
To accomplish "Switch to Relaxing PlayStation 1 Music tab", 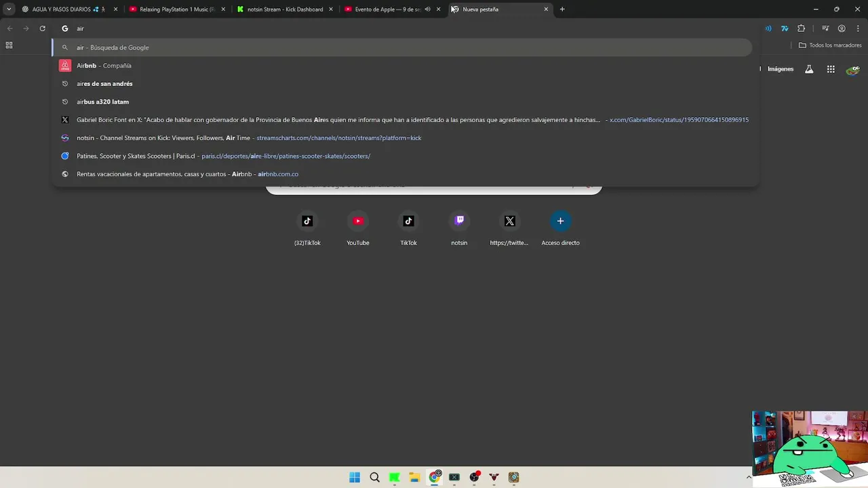I will pyautogui.click(x=176, y=9).
